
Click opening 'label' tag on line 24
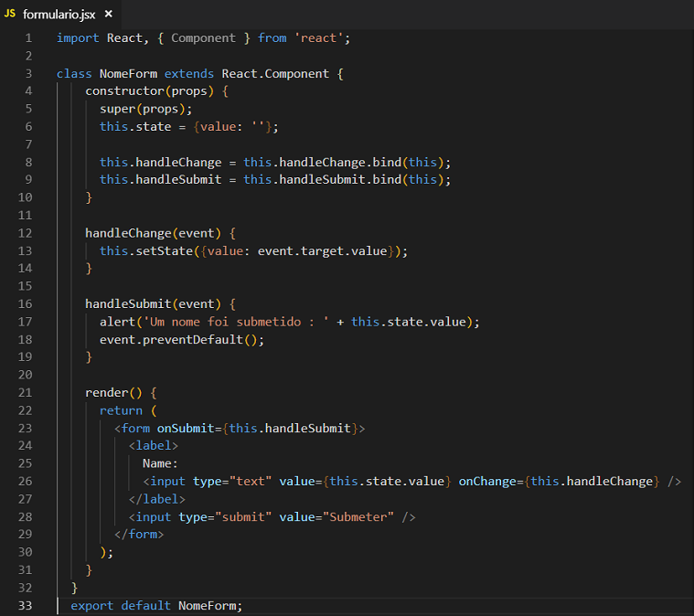tap(153, 446)
